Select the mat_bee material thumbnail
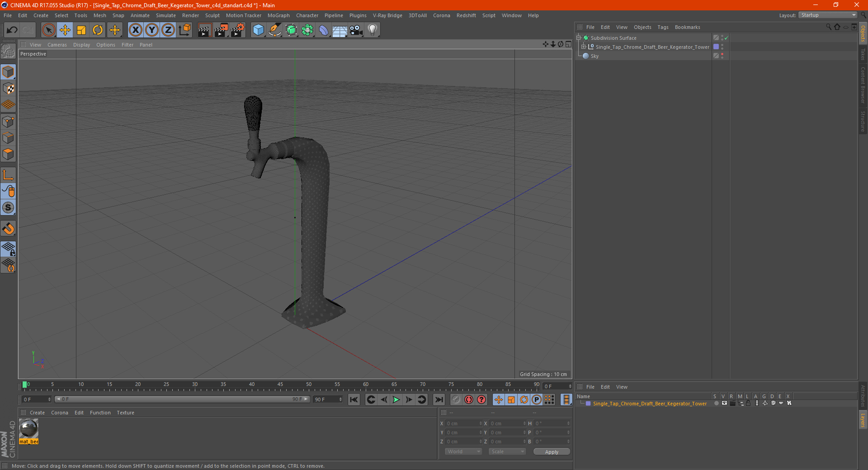This screenshot has height=470, width=868. (28, 428)
